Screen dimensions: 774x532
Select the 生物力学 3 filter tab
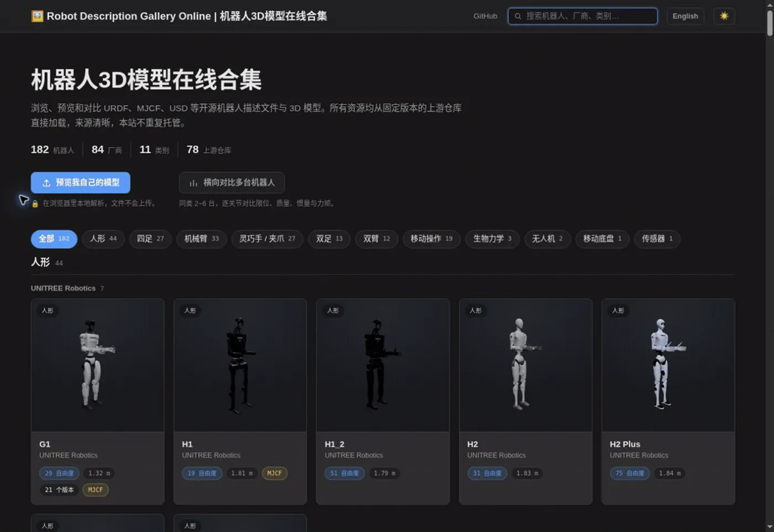[492, 239]
